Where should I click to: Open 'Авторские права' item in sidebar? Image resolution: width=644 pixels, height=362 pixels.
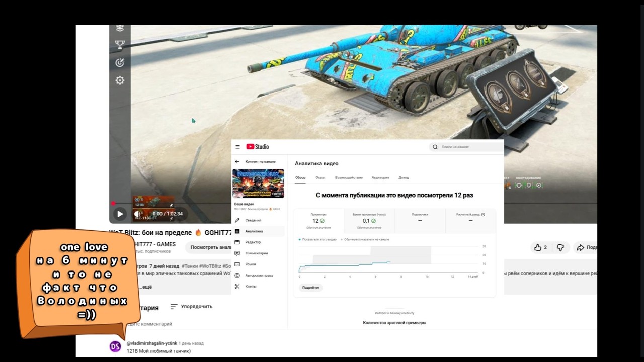[259, 276]
